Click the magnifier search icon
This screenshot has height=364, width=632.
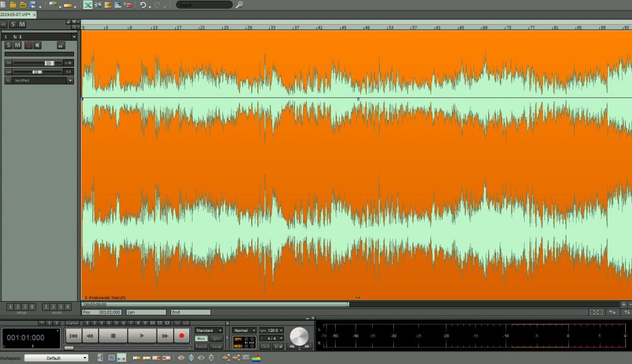239,5
